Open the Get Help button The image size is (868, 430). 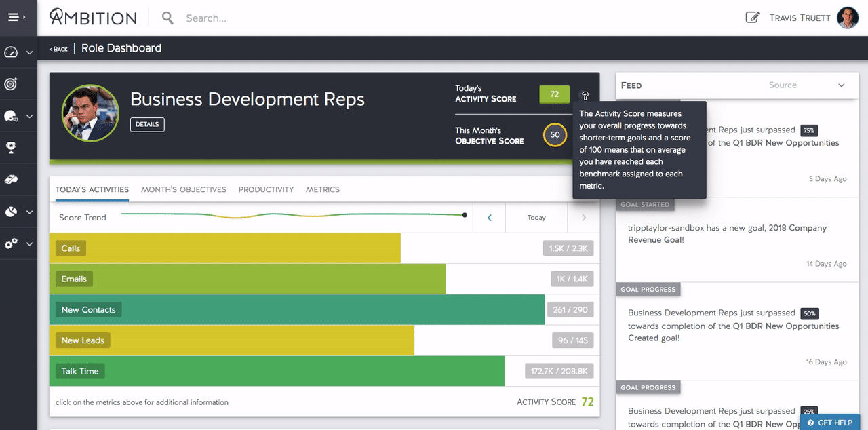pos(829,422)
